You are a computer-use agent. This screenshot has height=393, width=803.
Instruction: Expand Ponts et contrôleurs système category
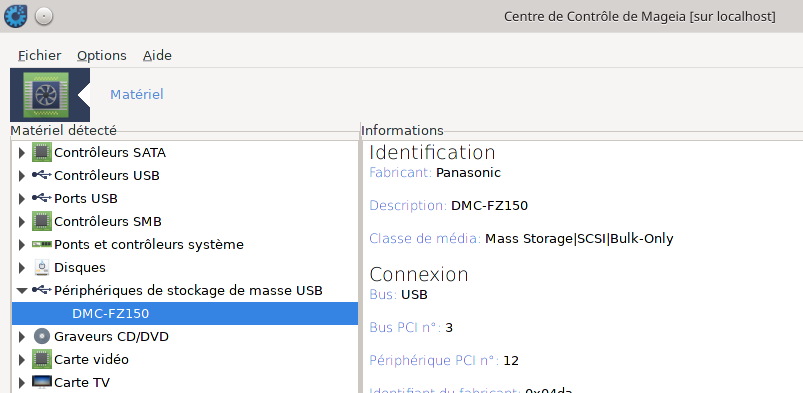coord(22,244)
